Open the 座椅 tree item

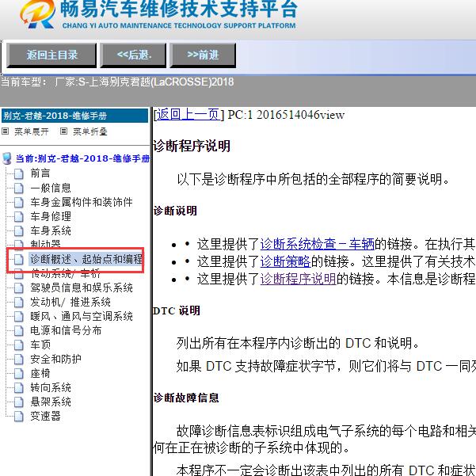coord(40,373)
